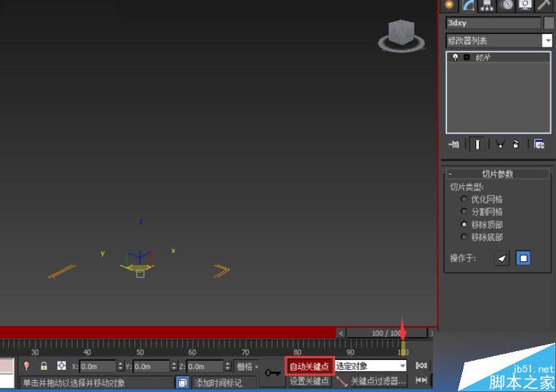Open the Utilities hammer tab

pyautogui.click(x=544, y=5)
